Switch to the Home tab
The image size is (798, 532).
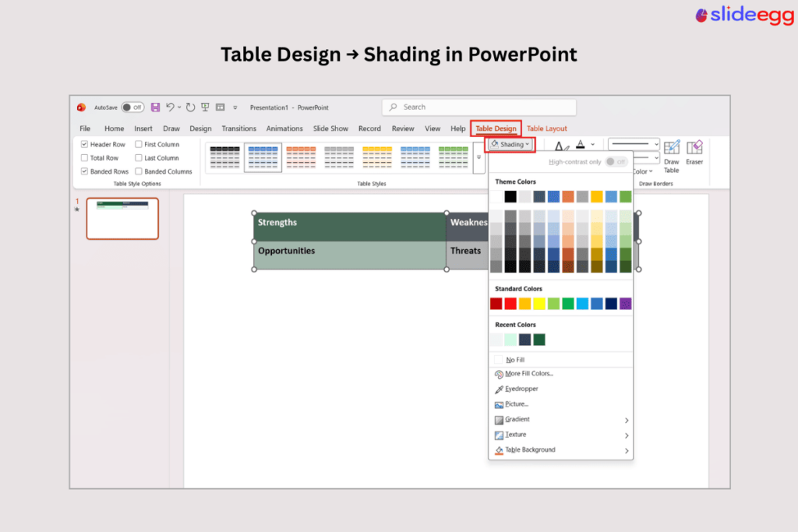(114, 129)
